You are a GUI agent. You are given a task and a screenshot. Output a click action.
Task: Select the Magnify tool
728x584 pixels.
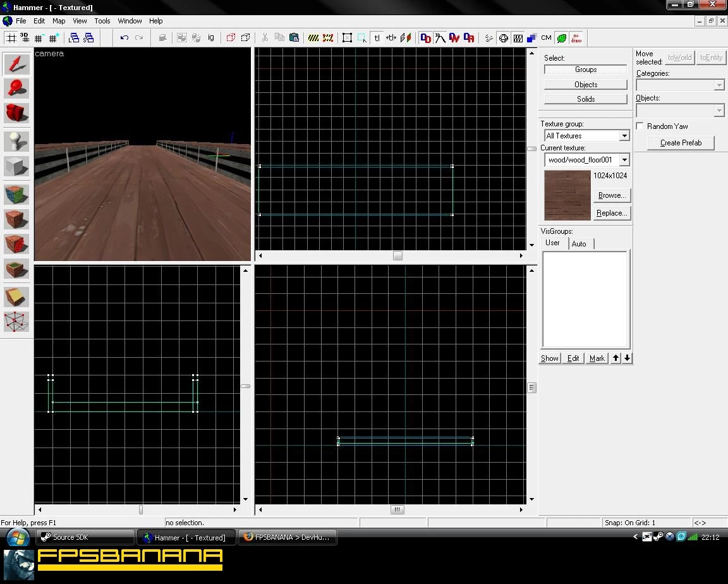[16, 88]
